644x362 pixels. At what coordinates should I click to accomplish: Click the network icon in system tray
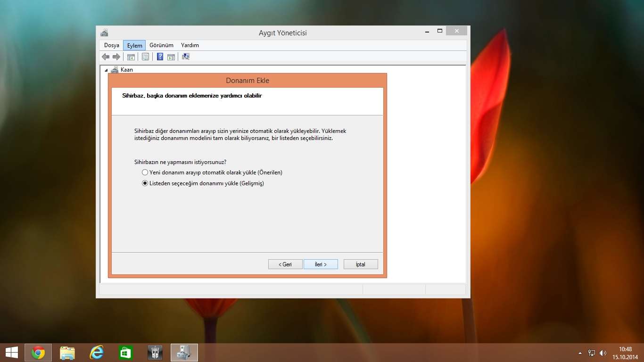(x=592, y=353)
